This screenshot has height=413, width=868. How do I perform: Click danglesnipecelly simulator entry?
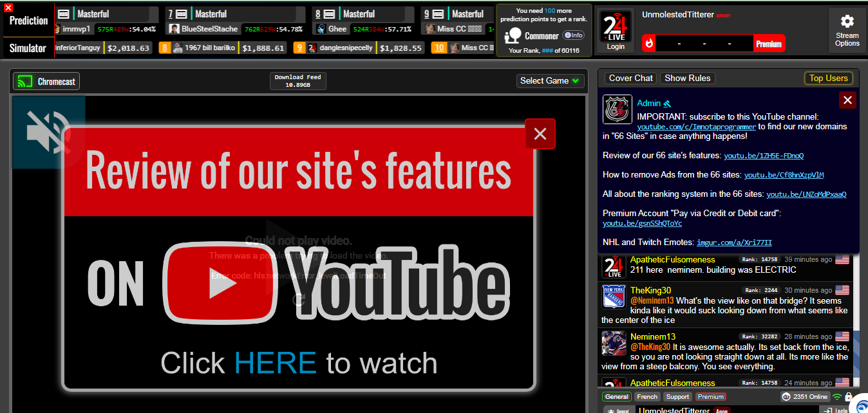point(359,48)
